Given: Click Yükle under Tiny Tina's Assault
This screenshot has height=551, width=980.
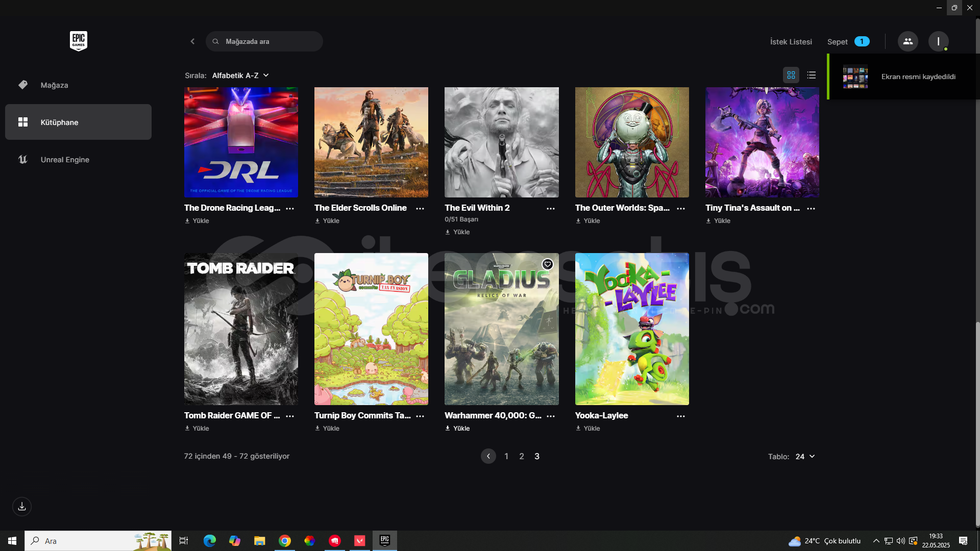Looking at the screenshot, I should click(718, 221).
